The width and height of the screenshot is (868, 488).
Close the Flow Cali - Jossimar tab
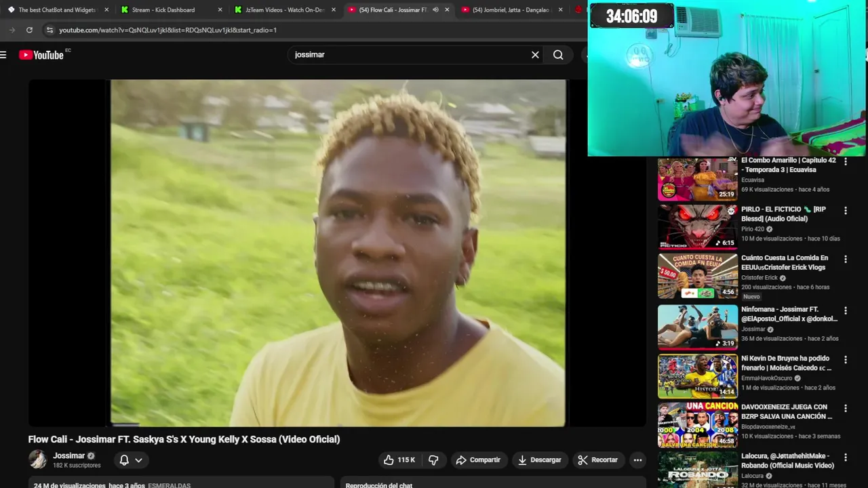(x=447, y=9)
